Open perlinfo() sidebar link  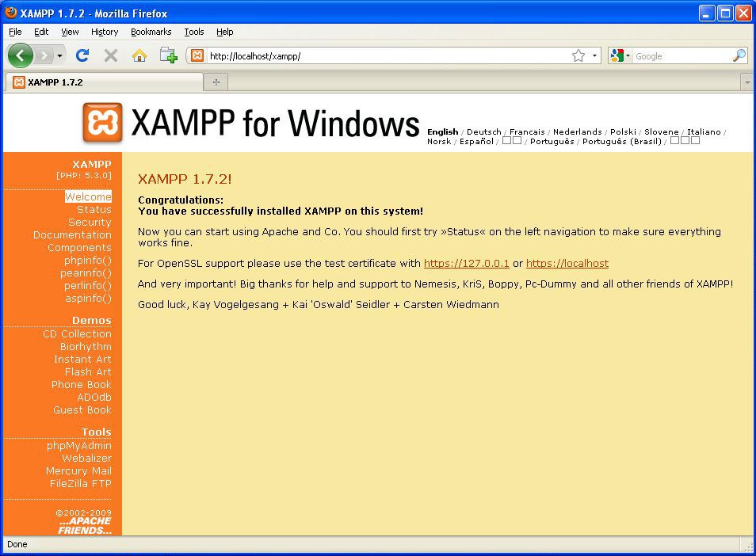click(x=88, y=286)
